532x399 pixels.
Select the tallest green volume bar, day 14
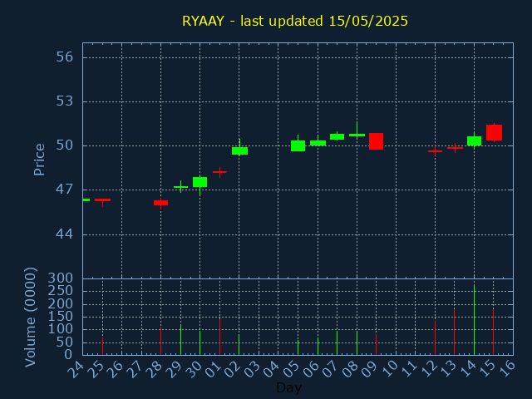474,320
